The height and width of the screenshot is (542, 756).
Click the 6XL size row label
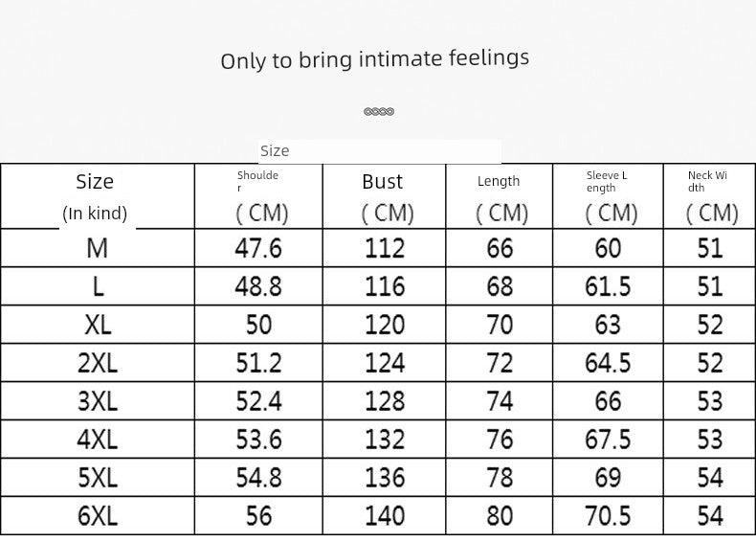click(x=98, y=516)
